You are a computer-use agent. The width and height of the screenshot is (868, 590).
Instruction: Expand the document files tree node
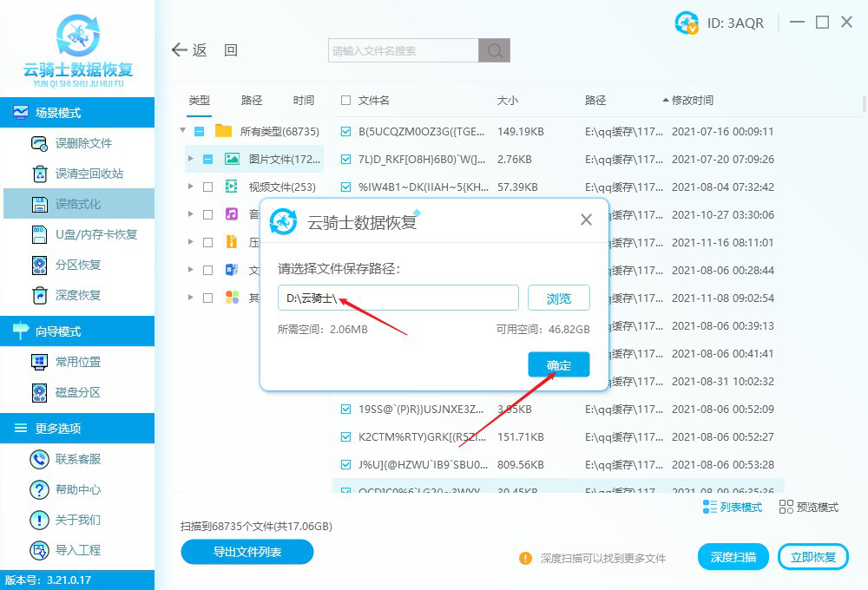pyautogui.click(x=191, y=270)
